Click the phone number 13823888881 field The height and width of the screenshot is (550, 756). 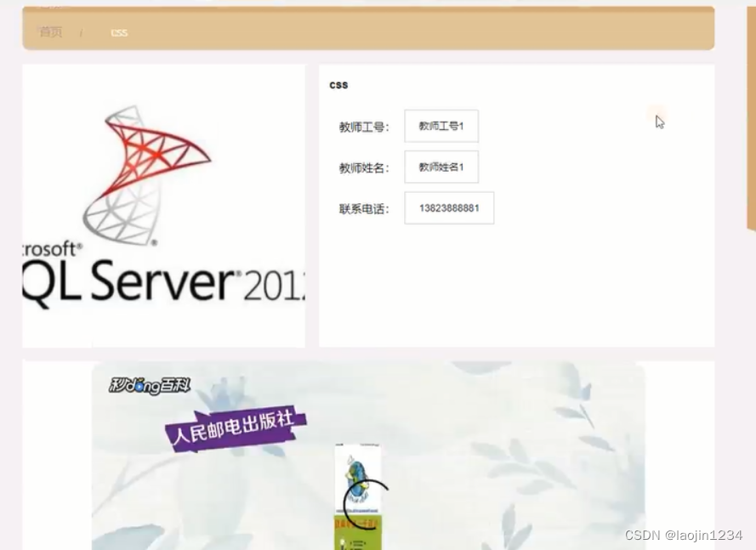[449, 207]
